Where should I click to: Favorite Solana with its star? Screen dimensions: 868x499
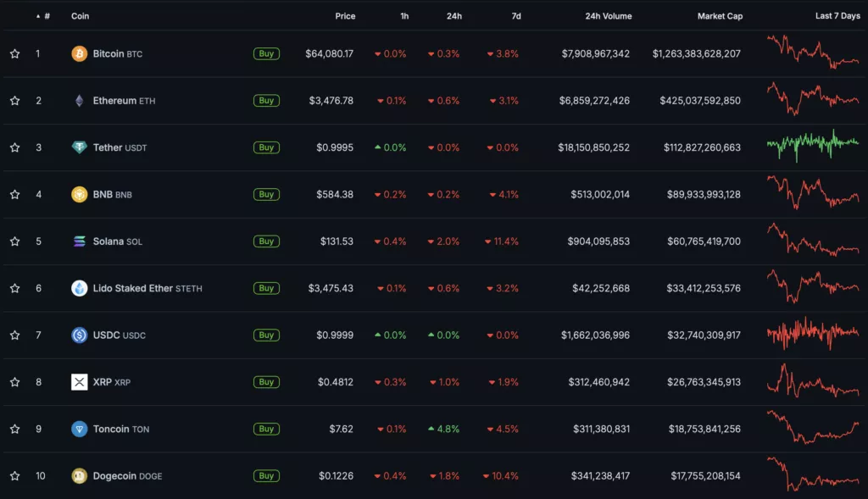(15, 241)
